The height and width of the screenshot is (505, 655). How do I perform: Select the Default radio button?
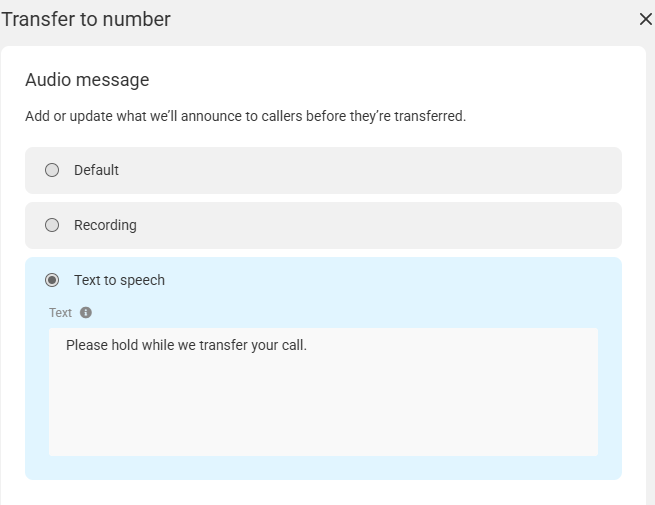pos(52,170)
